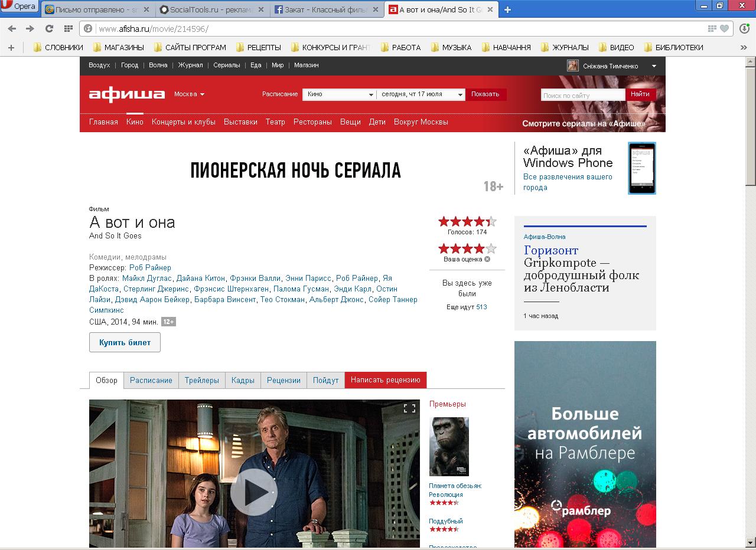Expand the user account dropdown arrow
Viewport: 756px width, 550px height.
click(x=654, y=66)
